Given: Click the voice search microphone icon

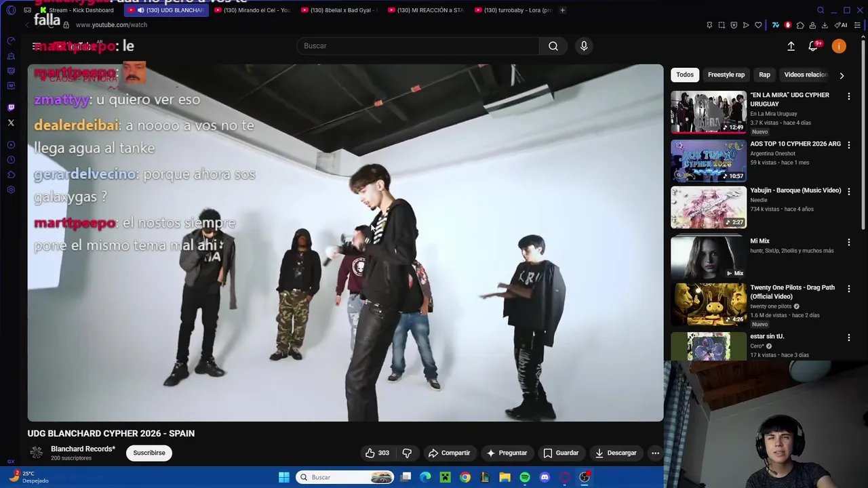Looking at the screenshot, I should tap(584, 46).
